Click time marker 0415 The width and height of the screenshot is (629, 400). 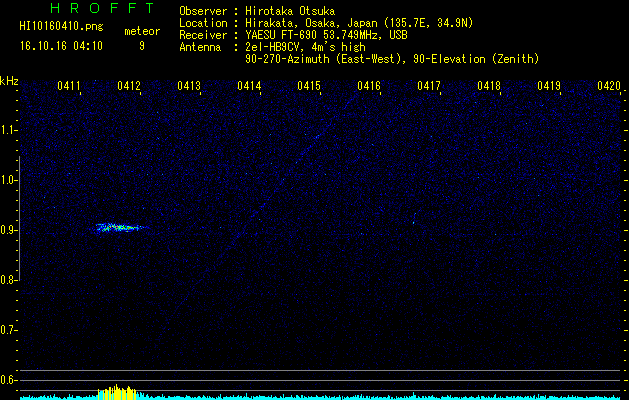(x=309, y=86)
